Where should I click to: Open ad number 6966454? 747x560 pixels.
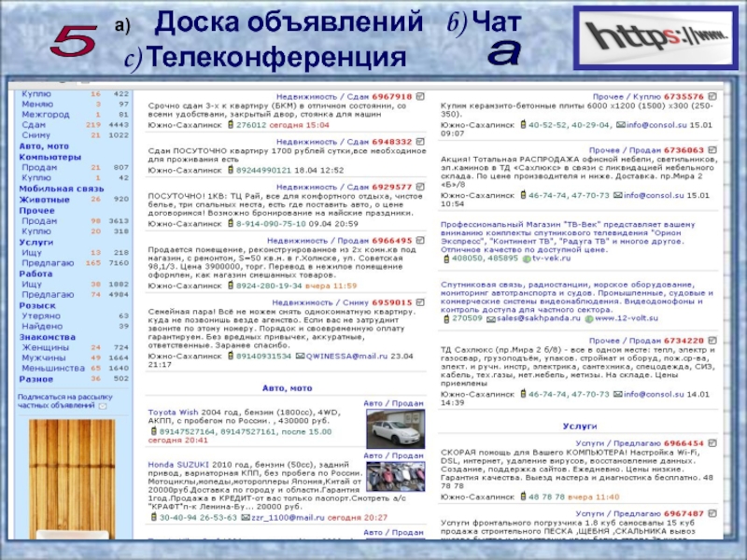point(684,443)
